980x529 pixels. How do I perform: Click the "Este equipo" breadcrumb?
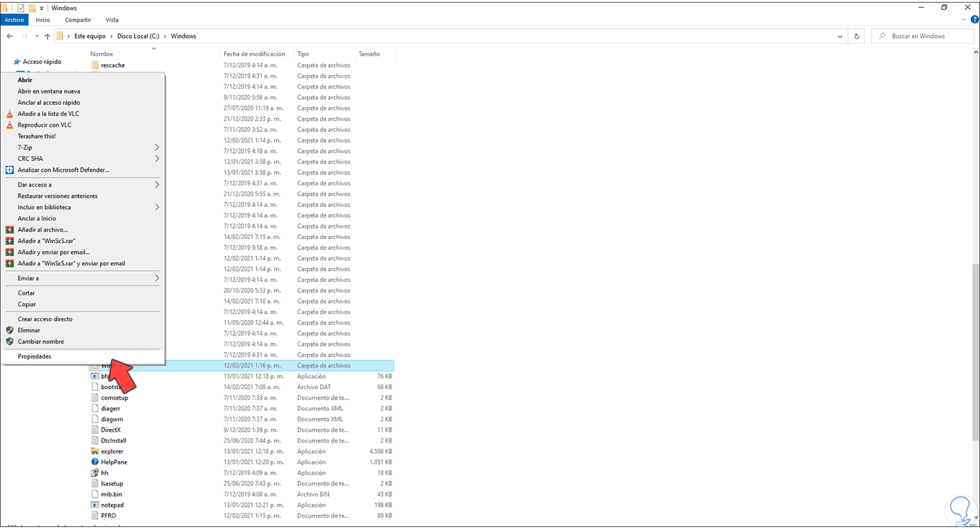click(x=90, y=36)
